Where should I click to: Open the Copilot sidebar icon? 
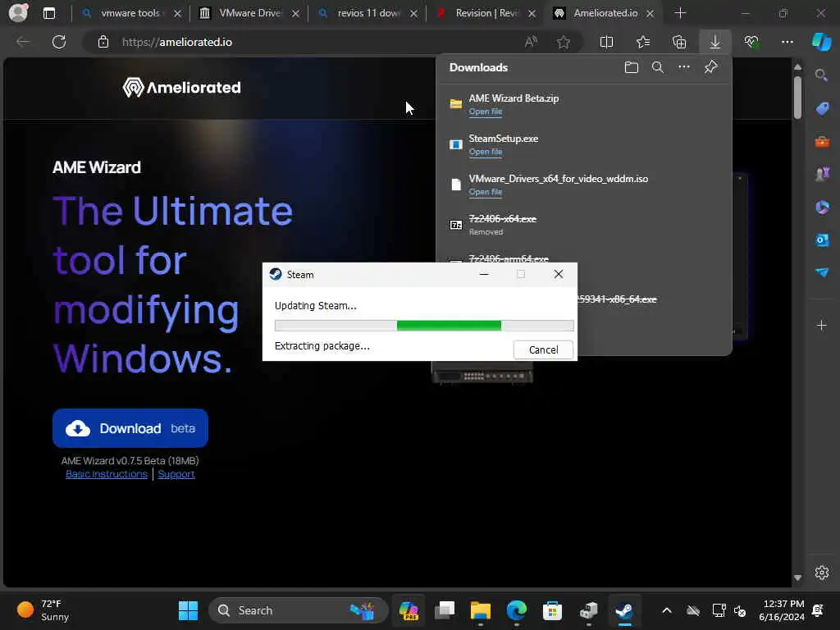822,42
